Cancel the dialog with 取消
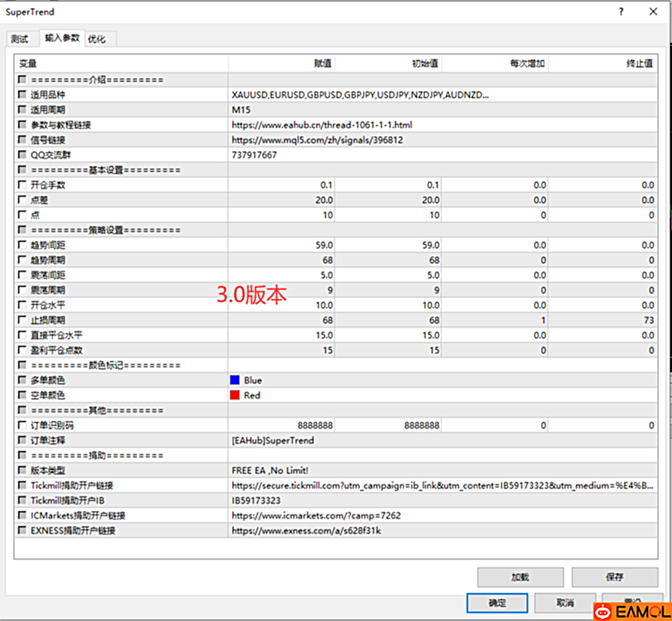The image size is (672, 621). pyautogui.click(x=565, y=603)
